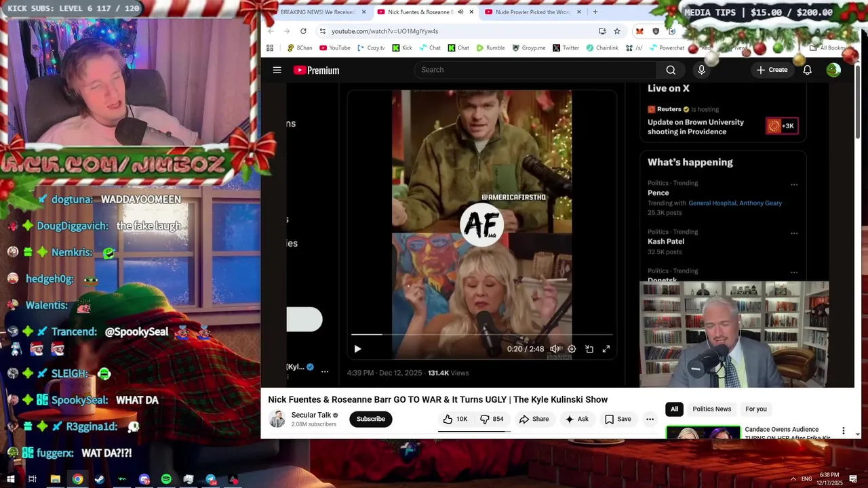
Task: Enter fullscreen on the embedded clip
Action: [606, 349]
